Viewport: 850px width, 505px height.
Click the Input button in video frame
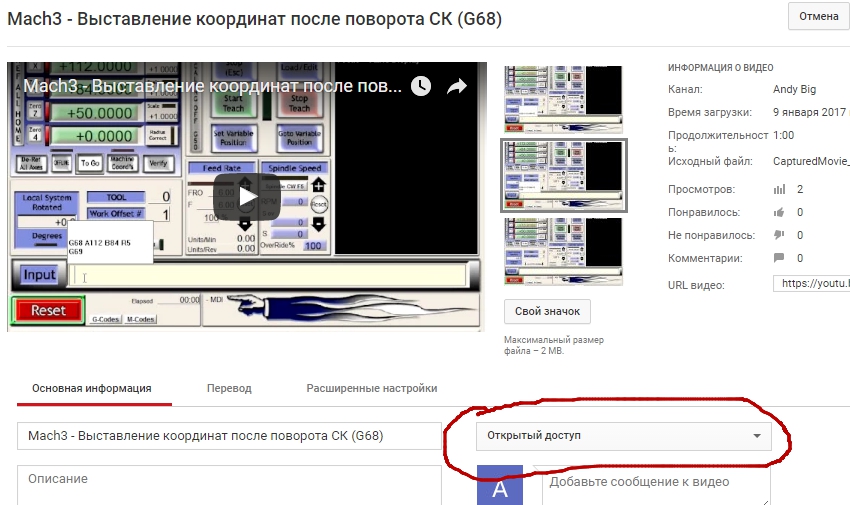39,275
